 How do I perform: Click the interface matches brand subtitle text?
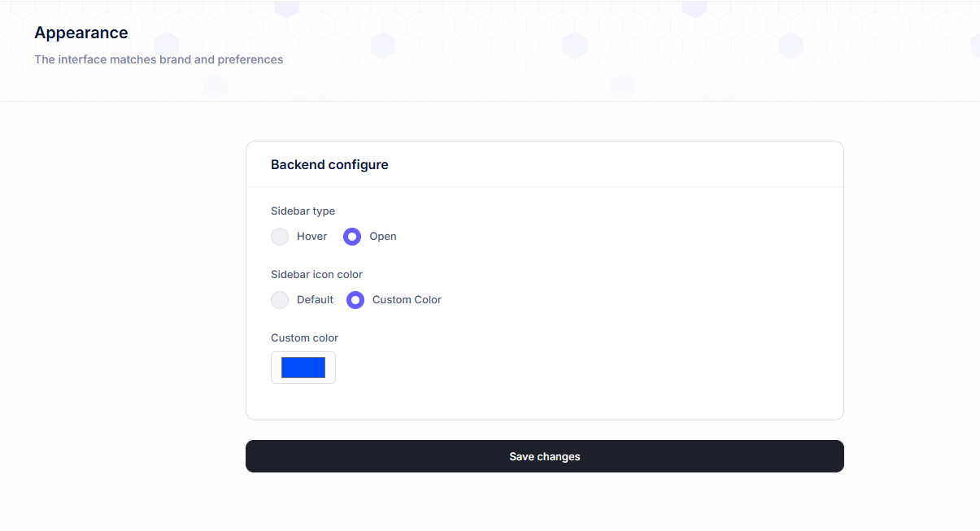point(159,59)
